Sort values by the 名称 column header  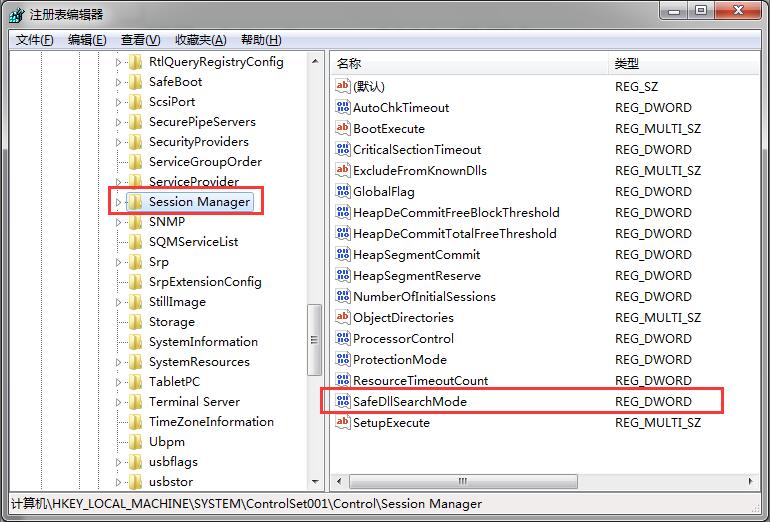(x=469, y=63)
